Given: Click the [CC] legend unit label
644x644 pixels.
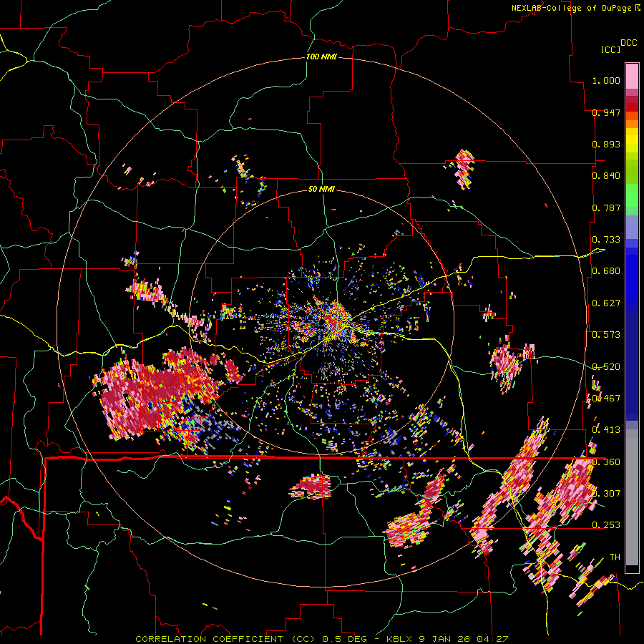Looking at the screenshot, I should (x=610, y=49).
